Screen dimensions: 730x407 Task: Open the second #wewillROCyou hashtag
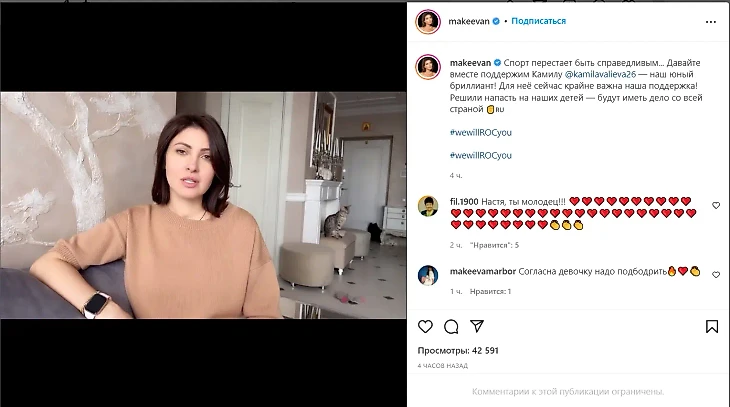[x=480, y=155]
